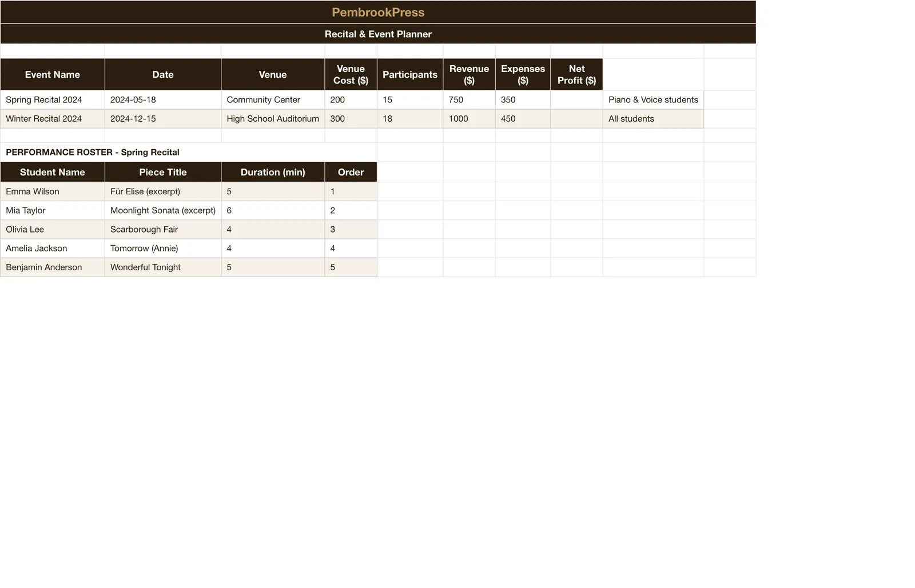The width and height of the screenshot is (915, 588).
Task: Click the Piece Title column header
Action: pyautogui.click(x=163, y=172)
